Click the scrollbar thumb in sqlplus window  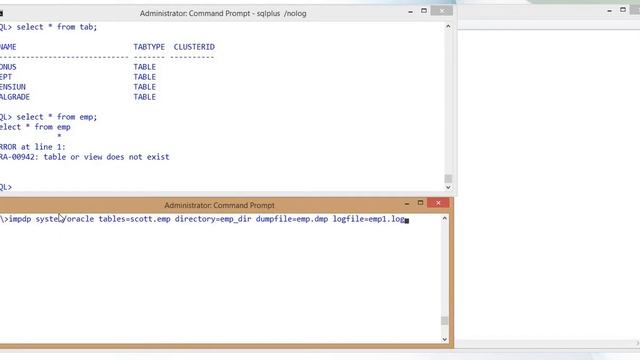tap(448, 179)
